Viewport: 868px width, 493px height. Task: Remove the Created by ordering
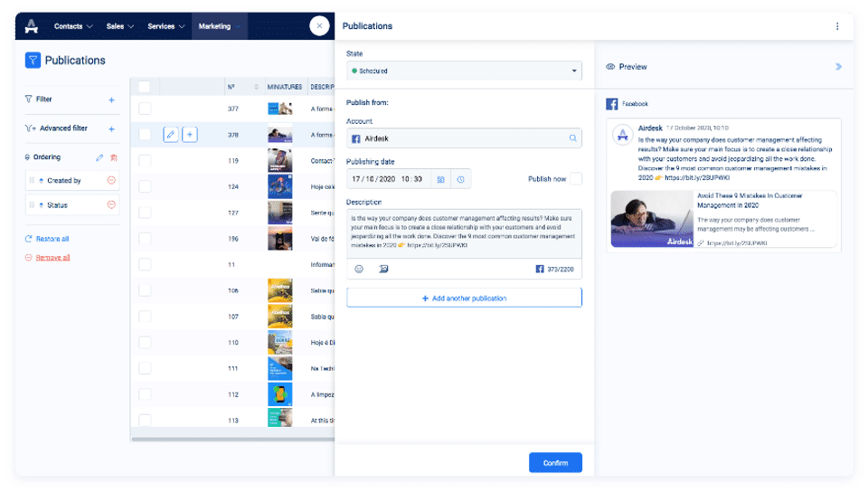click(x=111, y=180)
